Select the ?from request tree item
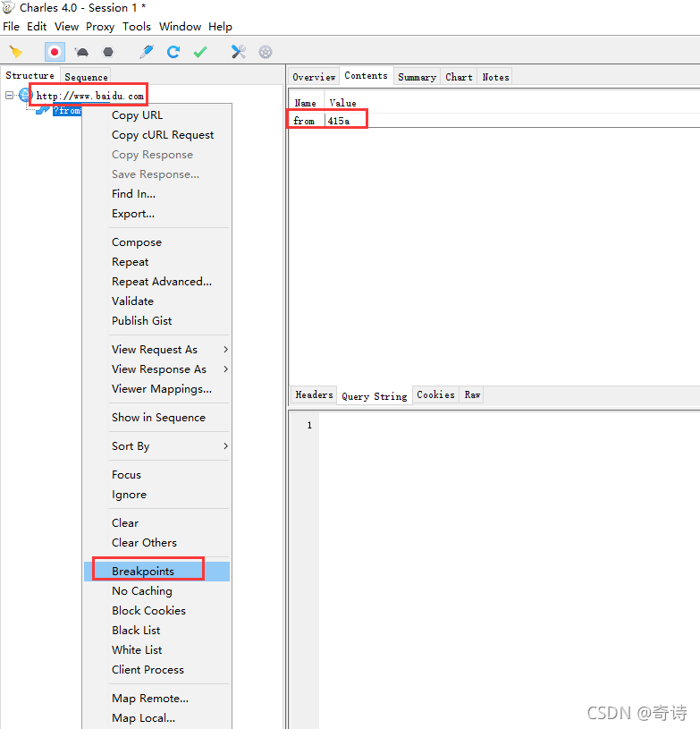Viewport: 700px width, 729px height. [67, 111]
